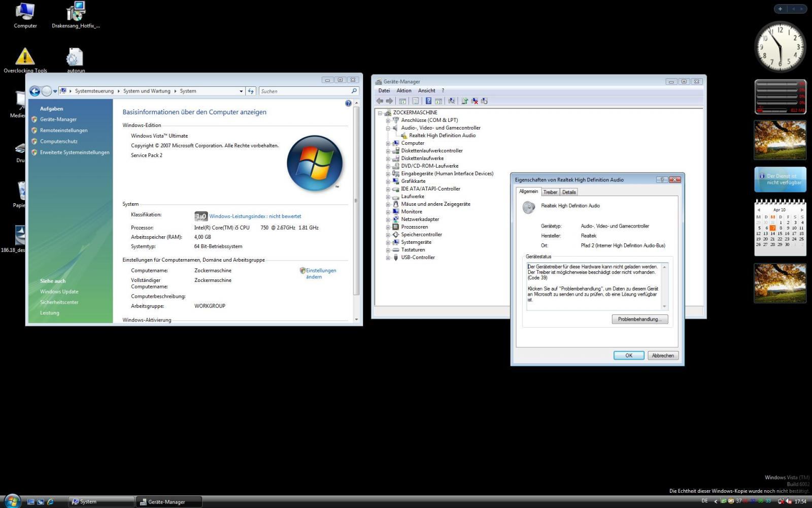The width and height of the screenshot is (812, 508).
Task: Open the autorun desktop file icon
Action: coord(76,60)
